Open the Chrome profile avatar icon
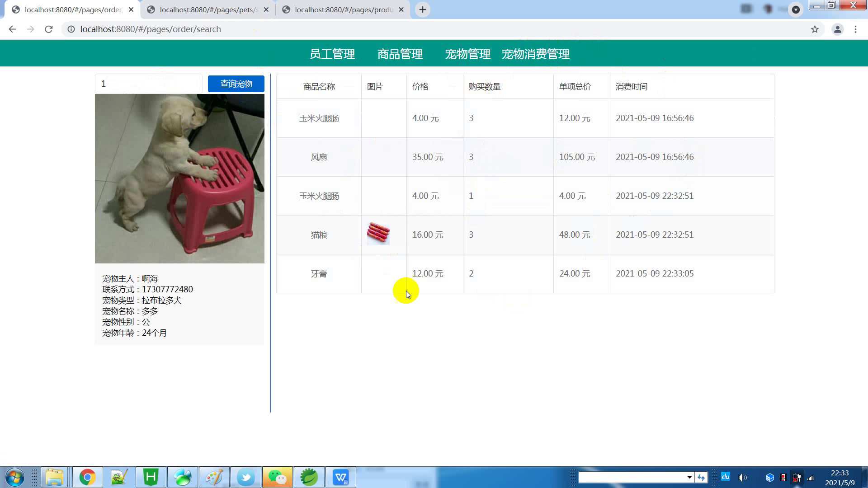Image resolution: width=868 pixels, height=488 pixels. click(x=837, y=29)
